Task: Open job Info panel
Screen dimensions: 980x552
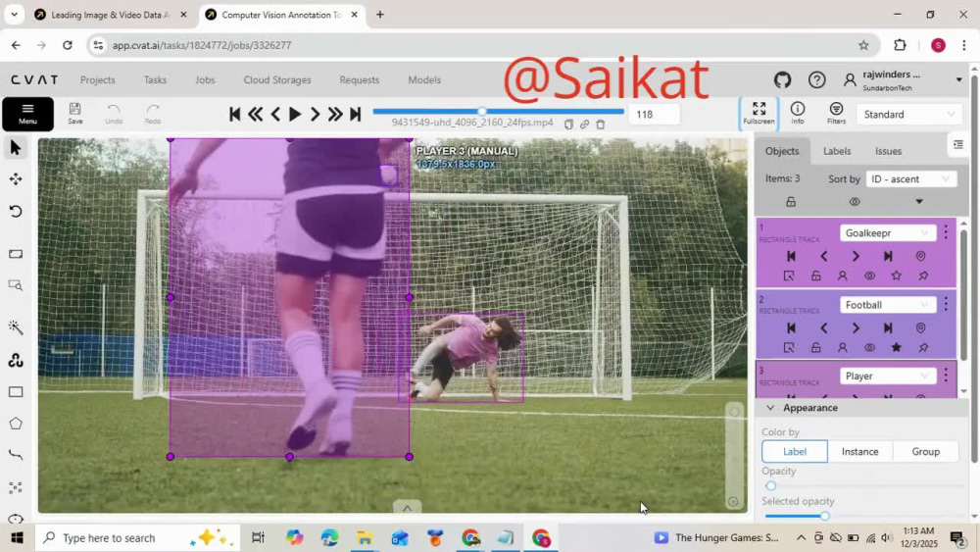Action: click(798, 113)
